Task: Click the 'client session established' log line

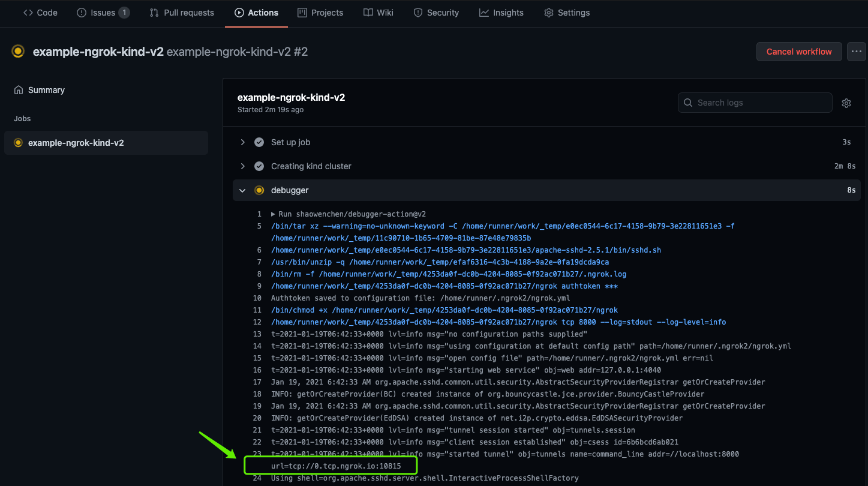Action: point(474,442)
